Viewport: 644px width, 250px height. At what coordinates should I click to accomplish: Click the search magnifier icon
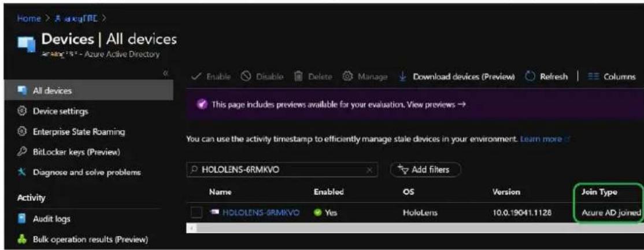(x=194, y=170)
